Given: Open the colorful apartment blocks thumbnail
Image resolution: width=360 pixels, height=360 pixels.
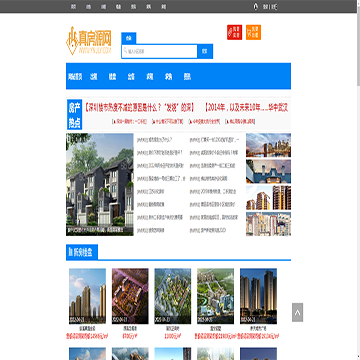Looking at the screenshot, I should point(268,224).
